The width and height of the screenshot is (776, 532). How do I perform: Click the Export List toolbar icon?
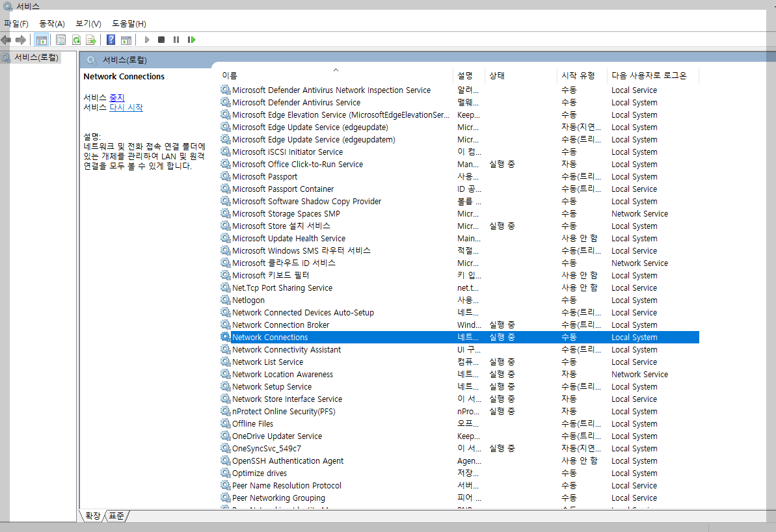90,40
